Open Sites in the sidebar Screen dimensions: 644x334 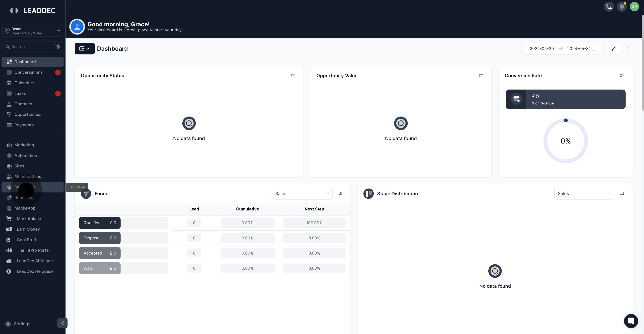(x=32, y=166)
